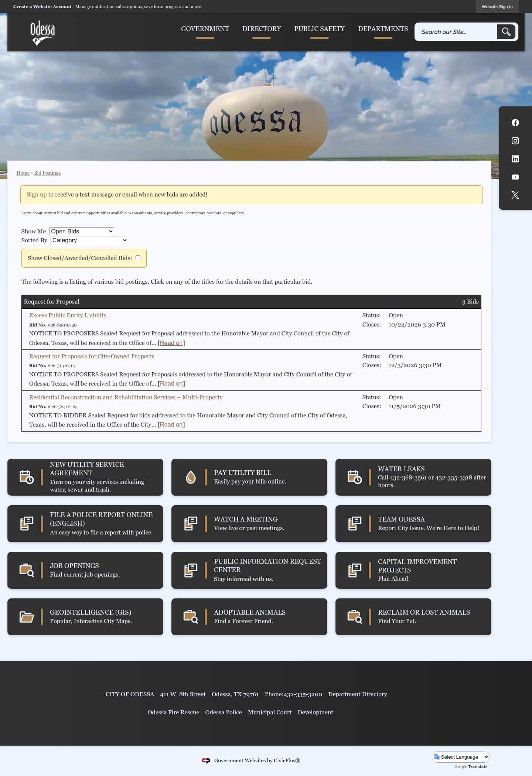
Task: Open Request for Proposals for City-Owned Property
Action: [x=92, y=356]
